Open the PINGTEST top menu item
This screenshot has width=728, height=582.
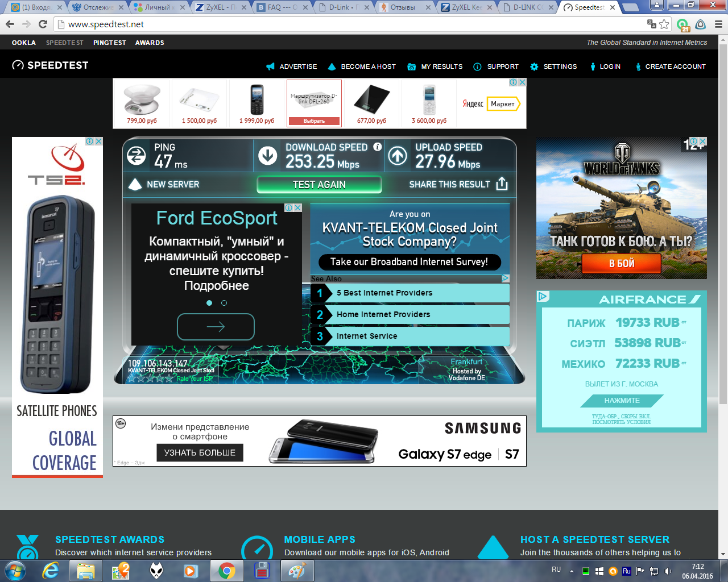click(110, 43)
